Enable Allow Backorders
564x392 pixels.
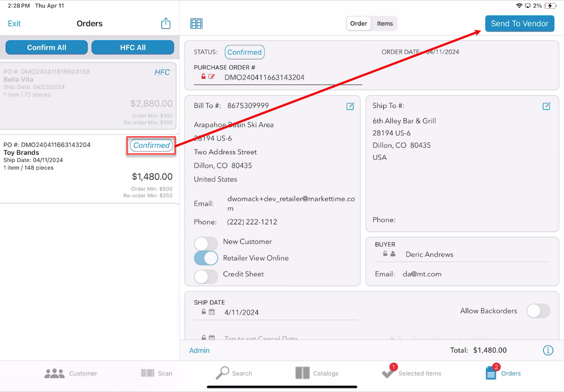click(538, 311)
